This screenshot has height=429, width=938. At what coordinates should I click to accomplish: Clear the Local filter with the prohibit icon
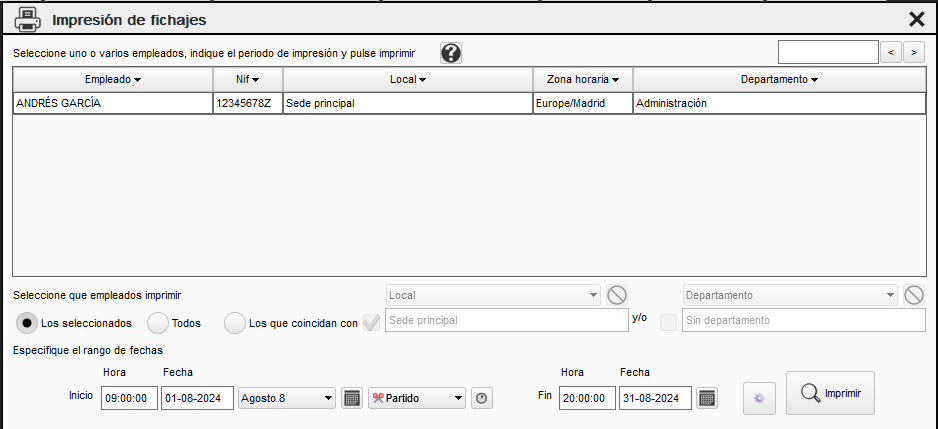pos(617,295)
